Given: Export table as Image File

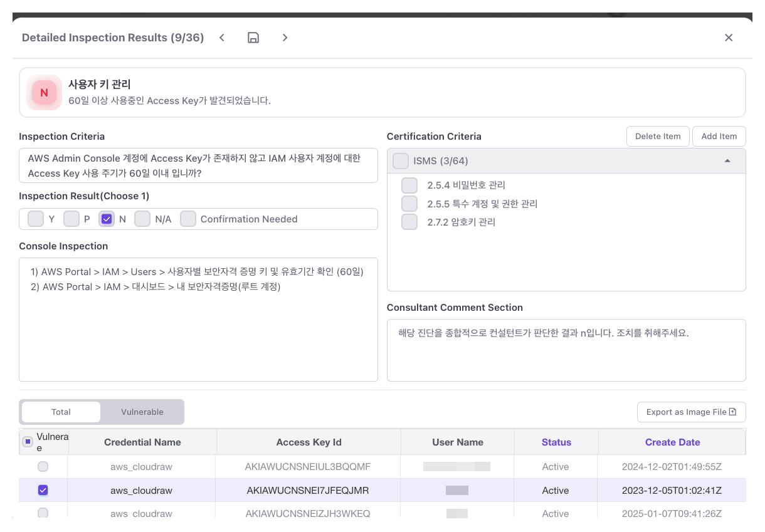Looking at the screenshot, I should point(691,412).
